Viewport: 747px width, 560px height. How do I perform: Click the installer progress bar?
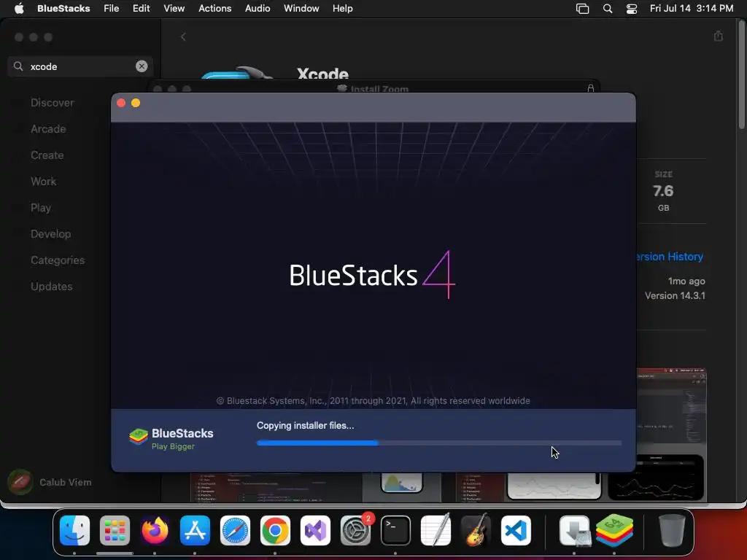tap(438, 443)
